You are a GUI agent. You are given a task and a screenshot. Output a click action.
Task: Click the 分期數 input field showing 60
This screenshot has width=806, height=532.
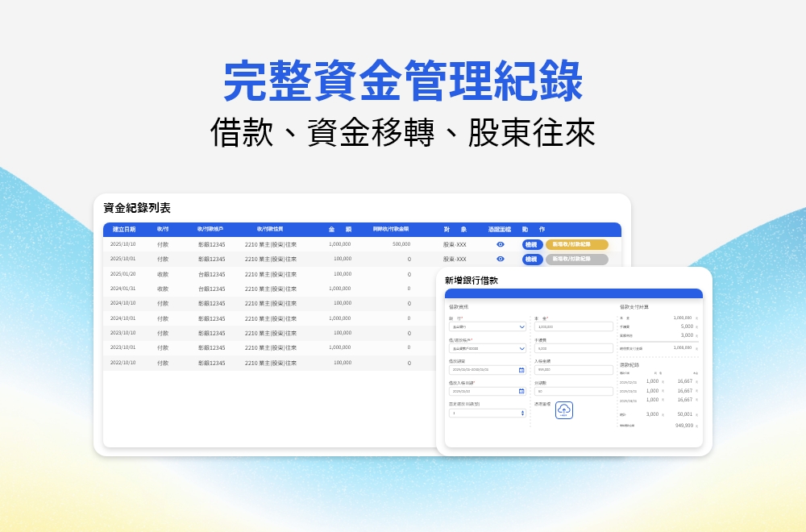pyautogui.click(x=573, y=391)
